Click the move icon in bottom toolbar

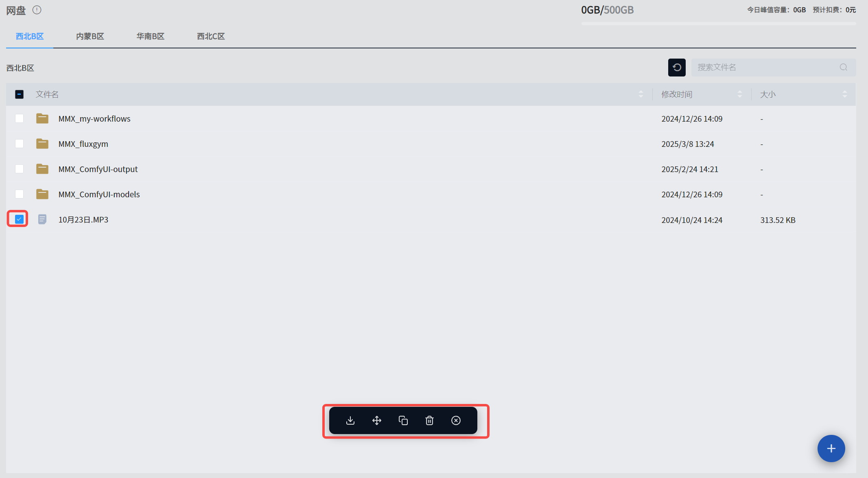377,420
